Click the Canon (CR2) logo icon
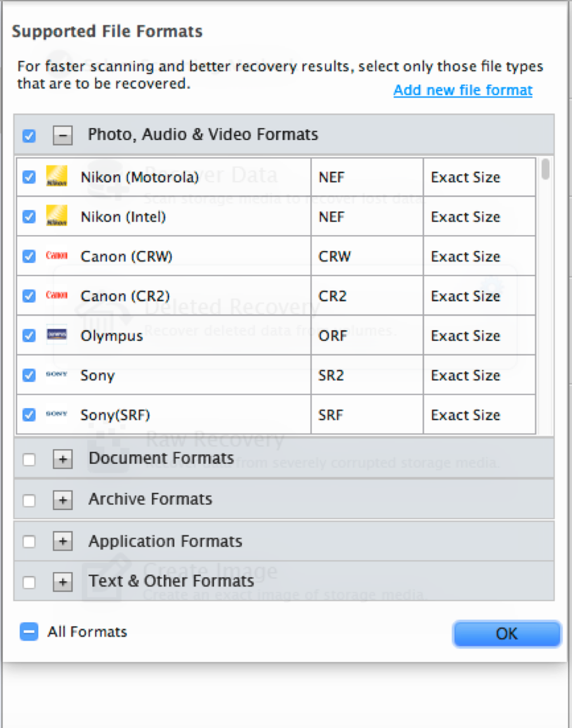Viewport: 572px width, 728px height. (x=56, y=295)
